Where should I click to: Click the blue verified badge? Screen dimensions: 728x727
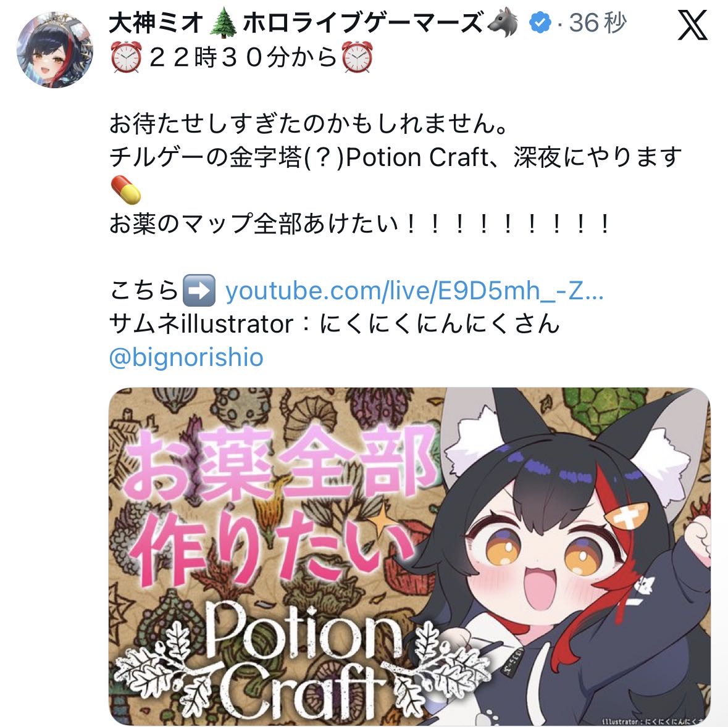[540, 22]
